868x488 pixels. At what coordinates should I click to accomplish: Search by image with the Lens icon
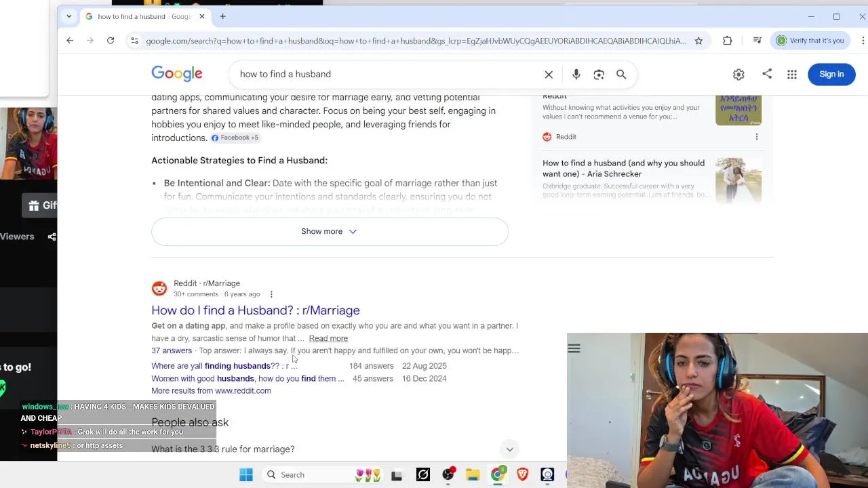coord(599,75)
